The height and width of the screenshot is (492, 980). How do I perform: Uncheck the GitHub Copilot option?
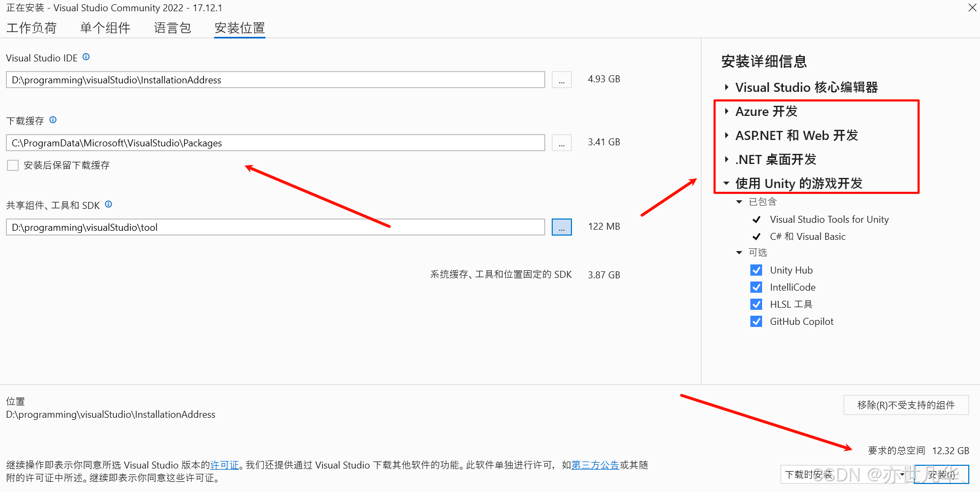756,322
